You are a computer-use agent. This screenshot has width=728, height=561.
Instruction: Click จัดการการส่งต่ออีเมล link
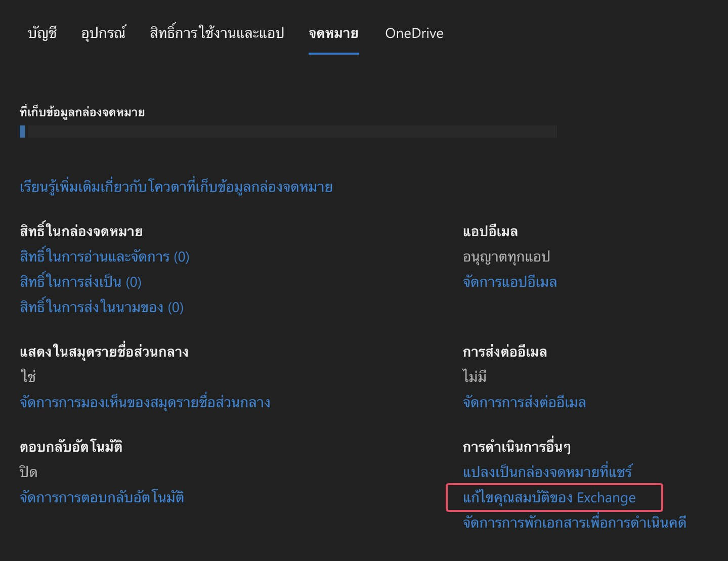[524, 403]
